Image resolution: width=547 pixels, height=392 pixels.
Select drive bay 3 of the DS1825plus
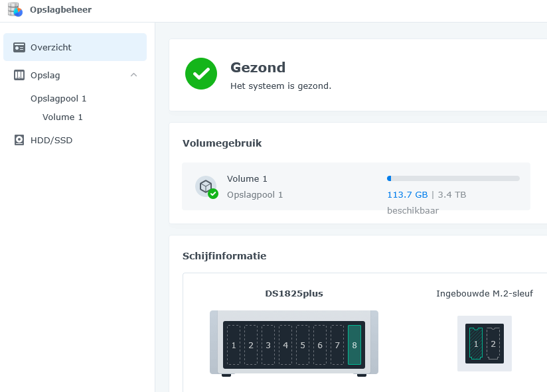268,345
